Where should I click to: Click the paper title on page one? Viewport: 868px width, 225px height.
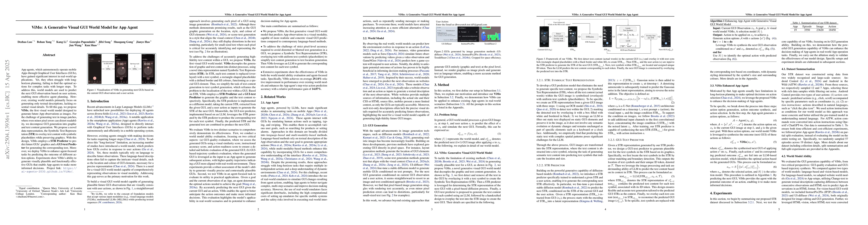[x=85, y=27]
